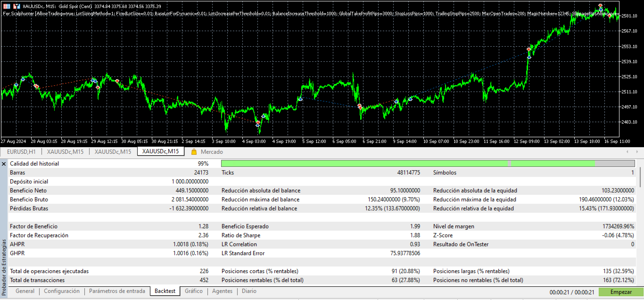
Task: Click the Factor de Beneficio label
Action: point(34,226)
